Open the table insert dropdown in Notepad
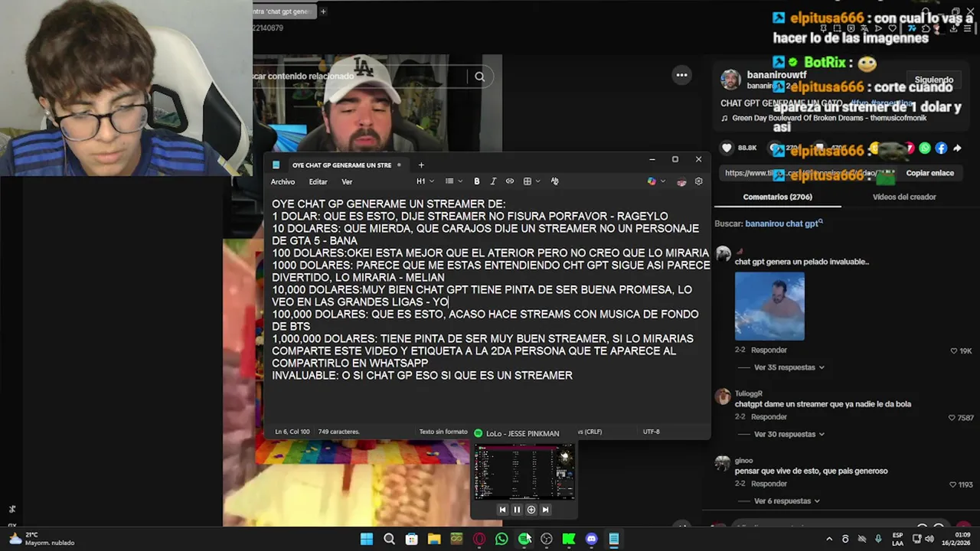This screenshot has height=551, width=980. pyautogui.click(x=531, y=181)
